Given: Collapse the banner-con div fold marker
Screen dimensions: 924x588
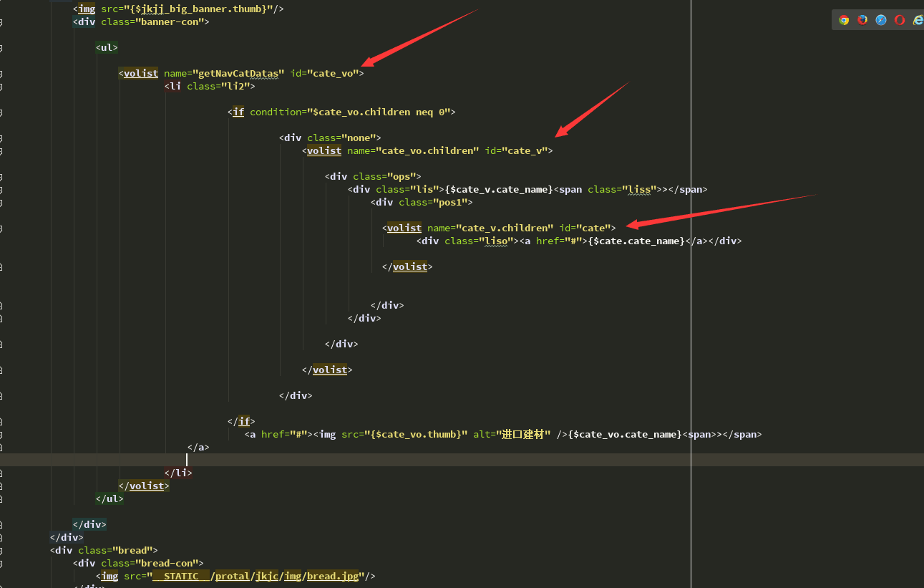Looking at the screenshot, I should pos(1,22).
